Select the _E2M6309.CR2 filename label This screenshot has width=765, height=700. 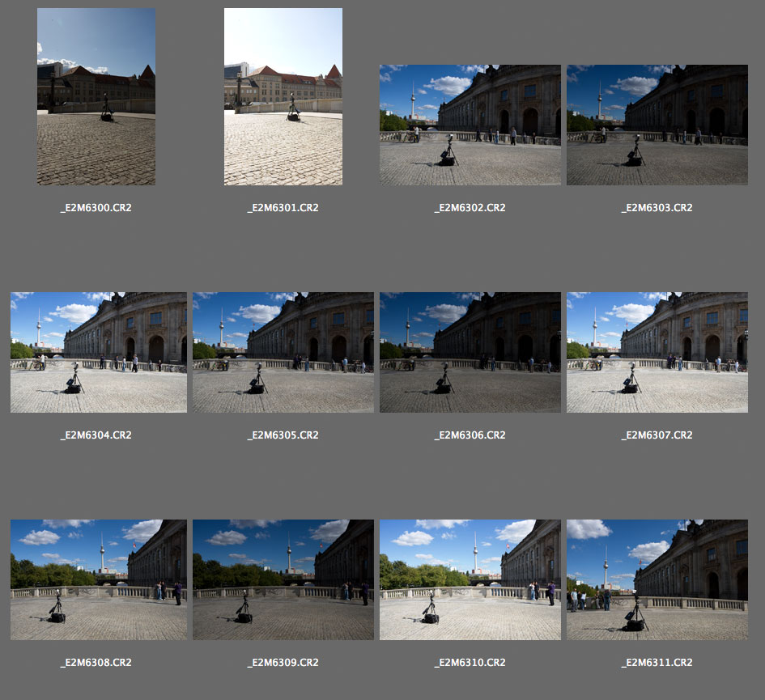[283, 663]
